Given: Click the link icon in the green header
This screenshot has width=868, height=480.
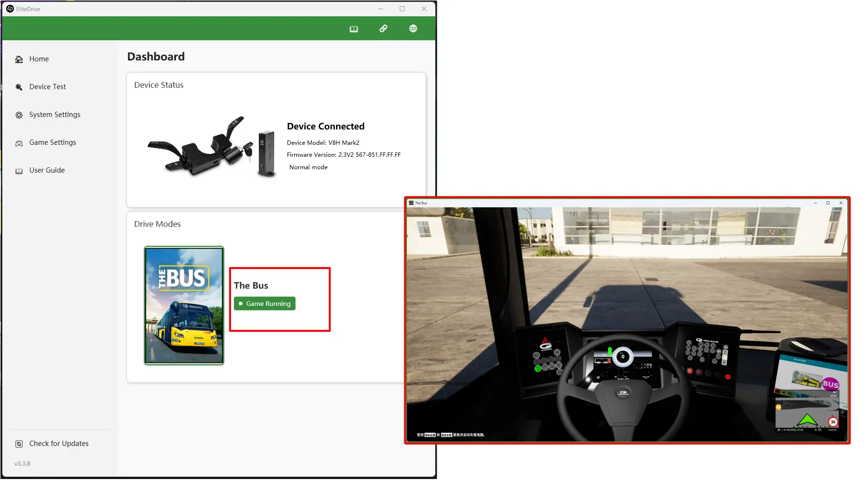Looking at the screenshot, I should tap(383, 29).
